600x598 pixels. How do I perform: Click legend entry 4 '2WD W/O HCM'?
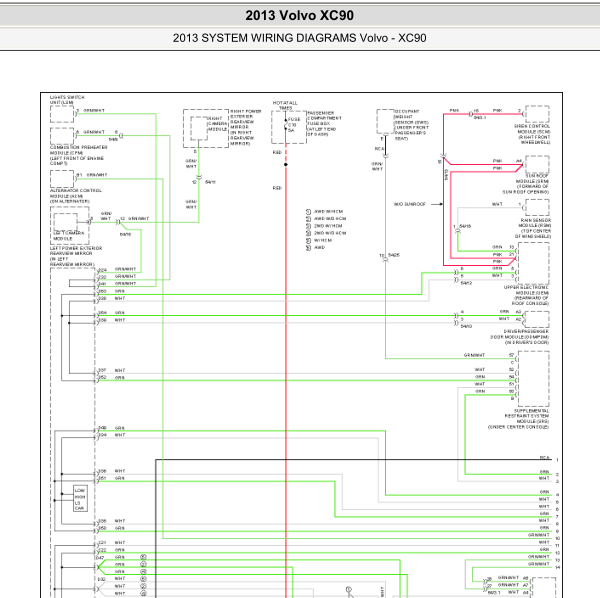coord(326,233)
